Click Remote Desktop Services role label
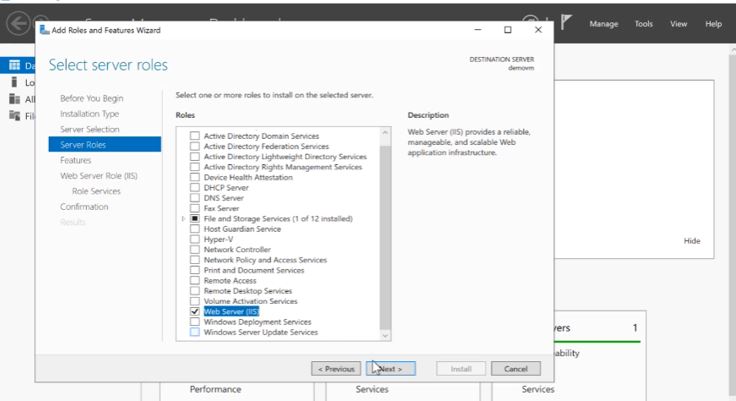The width and height of the screenshot is (736, 401). point(248,291)
